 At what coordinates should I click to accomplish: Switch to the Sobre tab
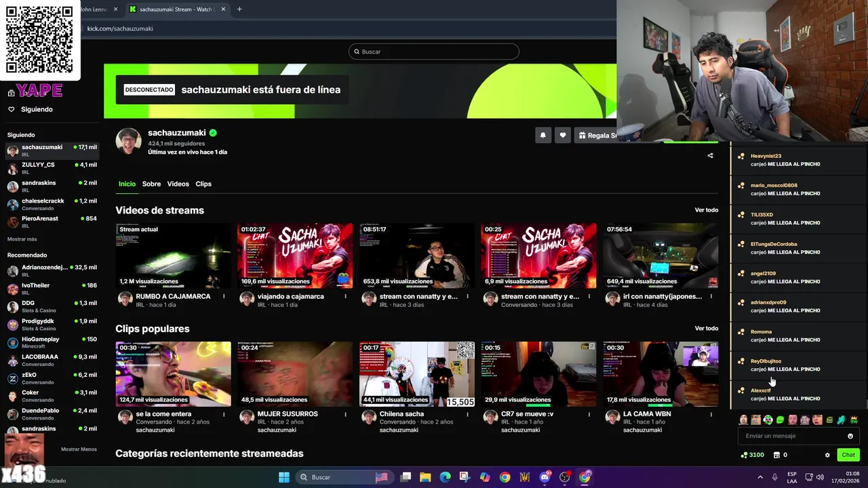pyautogui.click(x=151, y=184)
